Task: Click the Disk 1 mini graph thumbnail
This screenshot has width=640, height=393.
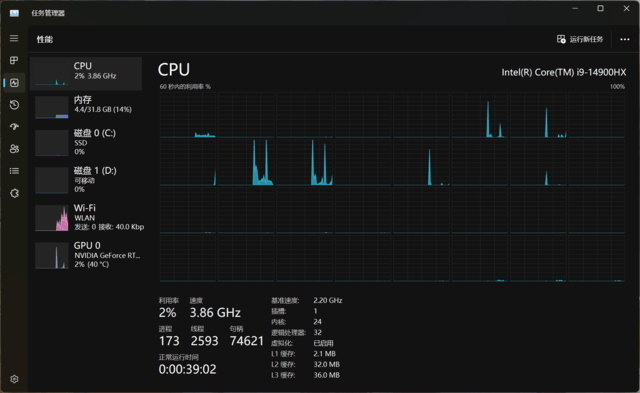Action: [x=51, y=180]
